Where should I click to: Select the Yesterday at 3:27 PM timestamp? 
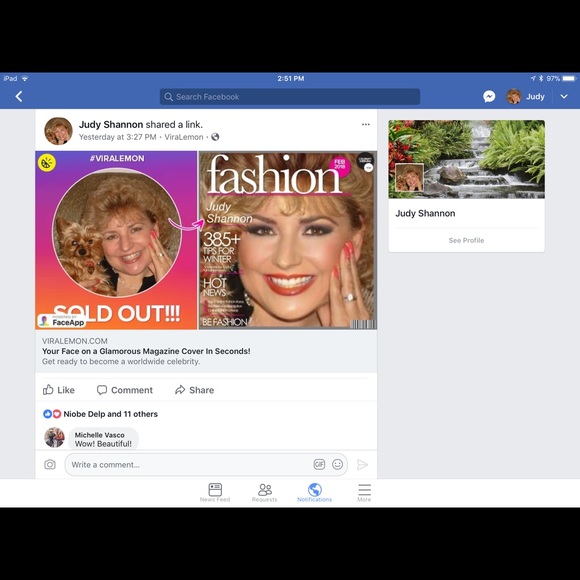118,137
